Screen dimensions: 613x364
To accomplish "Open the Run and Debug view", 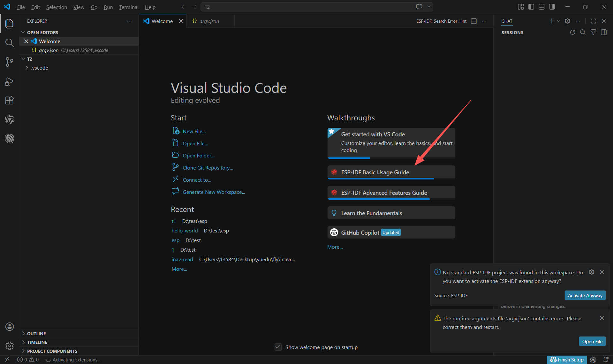I will [9, 81].
